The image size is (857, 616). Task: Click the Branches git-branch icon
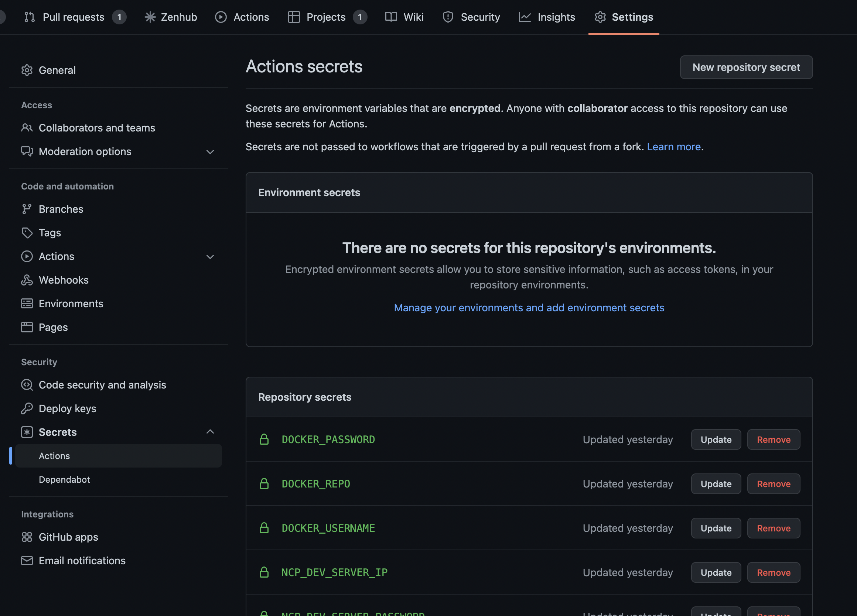(27, 209)
